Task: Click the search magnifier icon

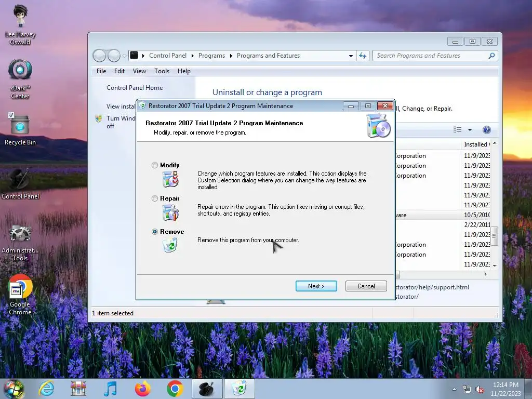Action: 491,56
